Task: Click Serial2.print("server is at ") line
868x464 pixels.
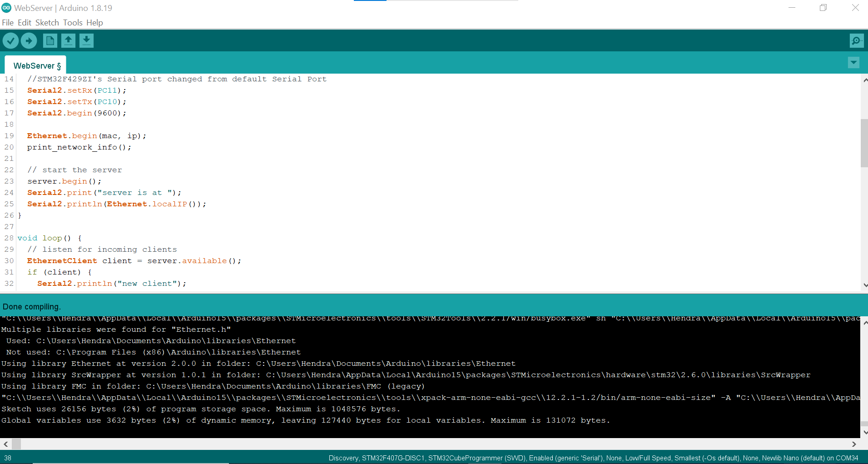Action: 104,193
